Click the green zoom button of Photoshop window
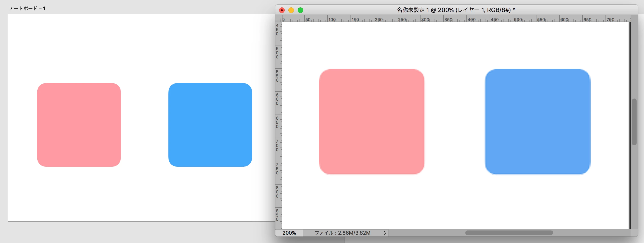The height and width of the screenshot is (243, 644). (x=300, y=10)
